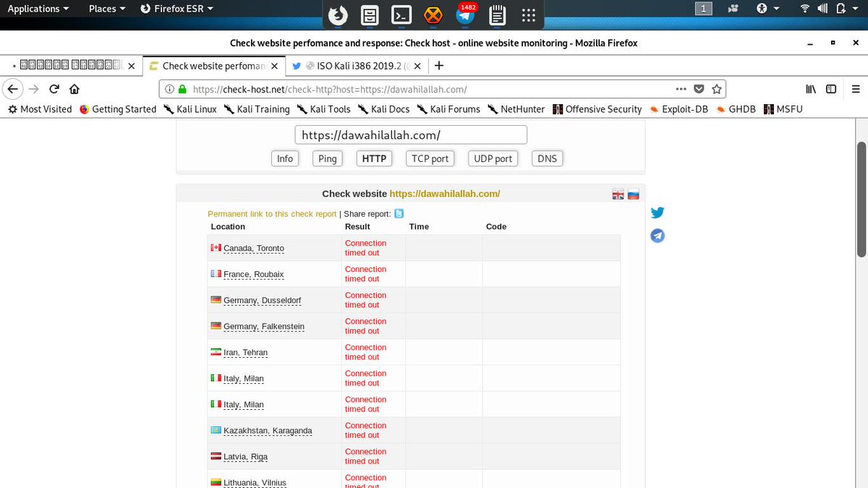Open Most Visited bookmarks
The height and width of the screenshot is (488, 868).
point(40,109)
